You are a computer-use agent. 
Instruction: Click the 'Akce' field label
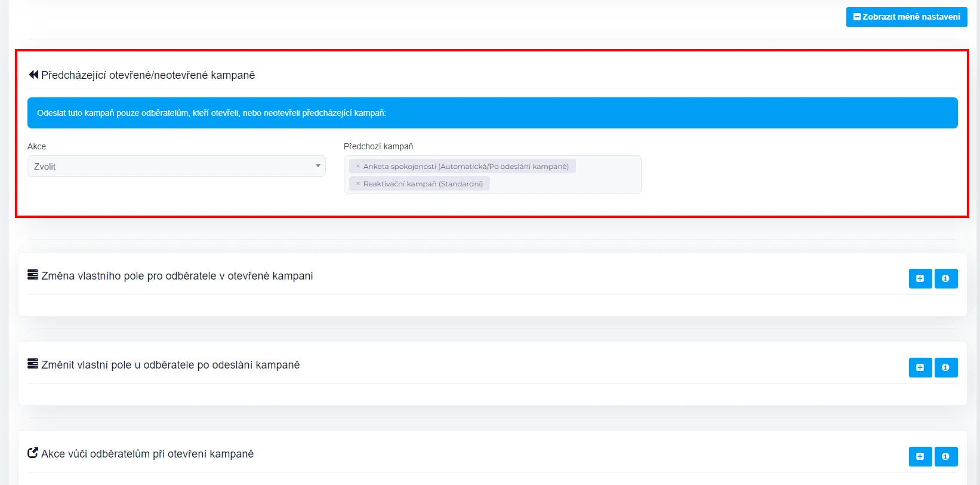tap(36, 146)
